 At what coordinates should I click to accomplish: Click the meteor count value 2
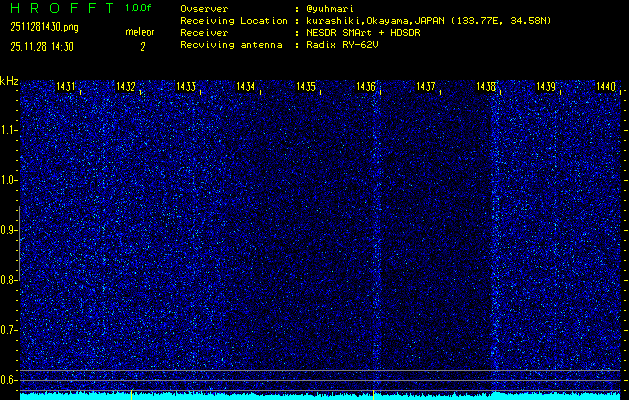(x=142, y=47)
